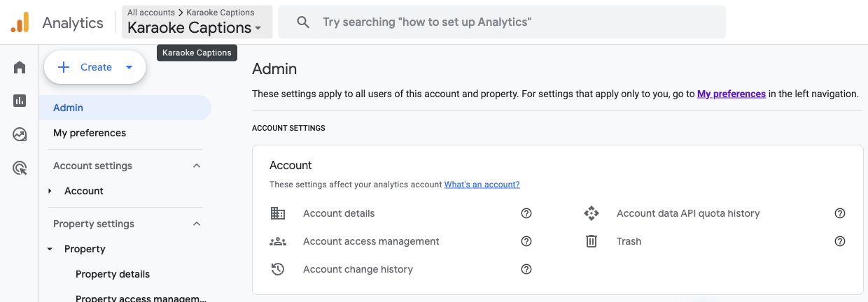Select Admin in the left navigation
868x302 pixels.
click(x=125, y=108)
